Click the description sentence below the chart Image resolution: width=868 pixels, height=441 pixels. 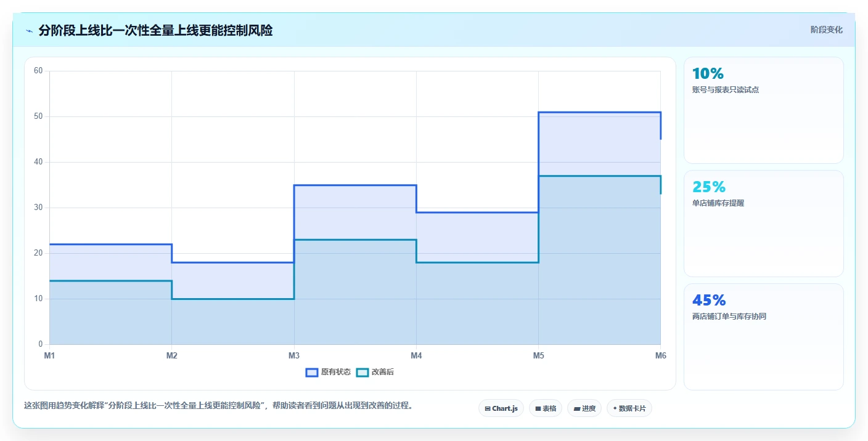pos(218,405)
